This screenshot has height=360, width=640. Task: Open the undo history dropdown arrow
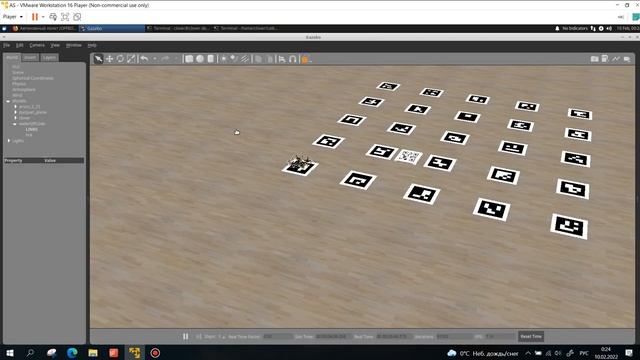click(154, 59)
